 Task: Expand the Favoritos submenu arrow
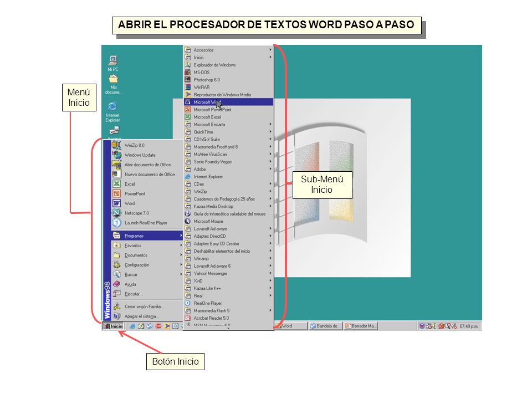point(181,245)
